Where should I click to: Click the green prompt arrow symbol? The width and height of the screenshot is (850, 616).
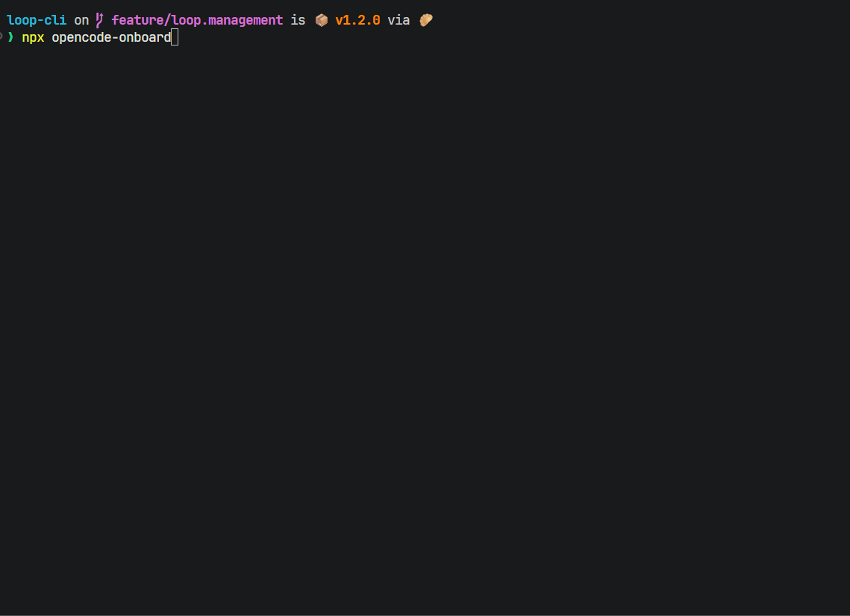[x=10, y=37]
